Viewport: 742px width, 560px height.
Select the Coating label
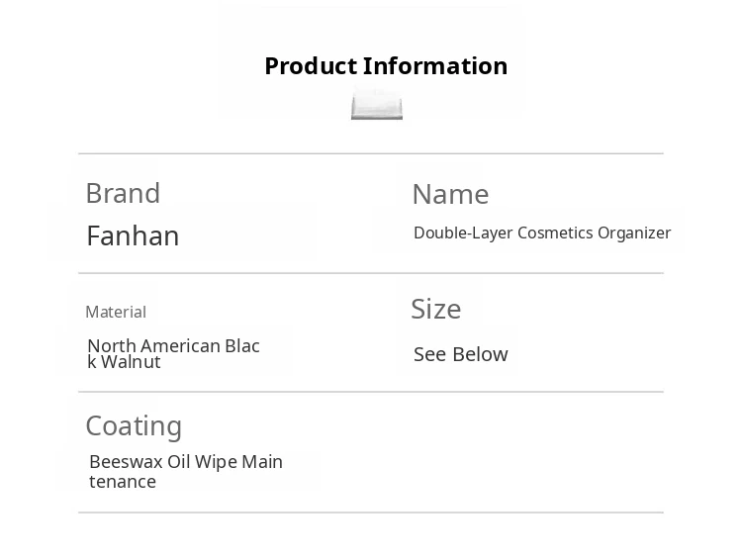pyautogui.click(x=134, y=425)
